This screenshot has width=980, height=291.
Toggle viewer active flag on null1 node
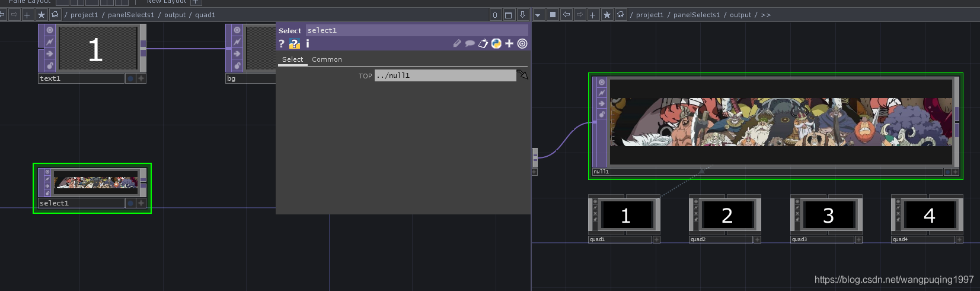[601, 83]
